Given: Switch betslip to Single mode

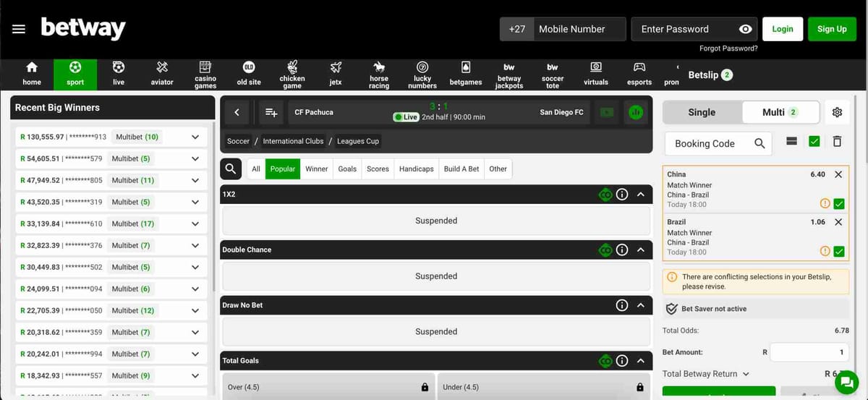Looking at the screenshot, I should (x=702, y=112).
